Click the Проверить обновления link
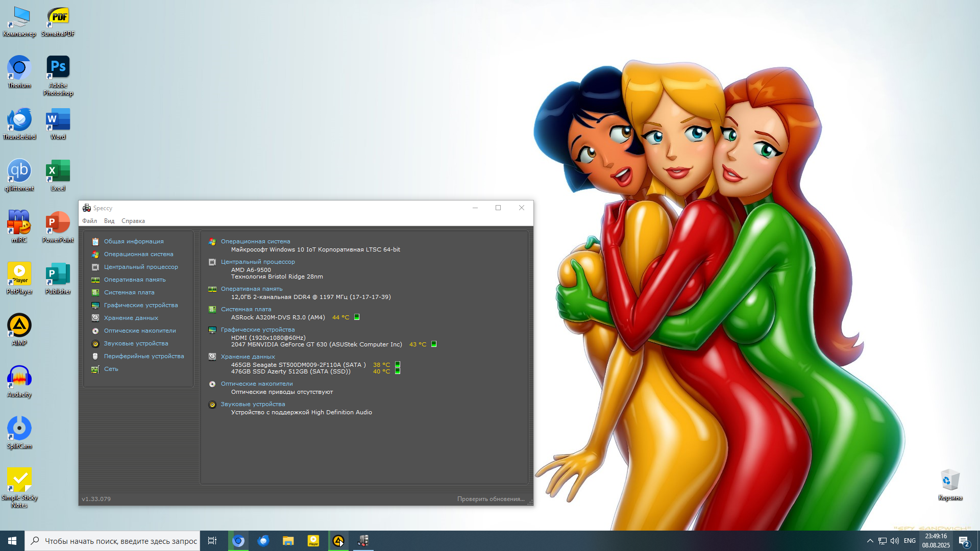980x551 pixels. pyautogui.click(x=491, y=499)
